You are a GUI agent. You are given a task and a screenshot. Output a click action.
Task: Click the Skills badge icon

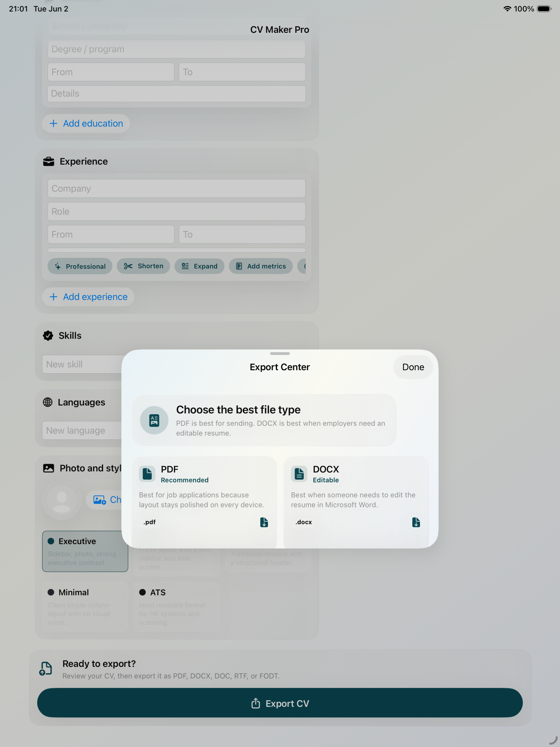tap(48, 336)
